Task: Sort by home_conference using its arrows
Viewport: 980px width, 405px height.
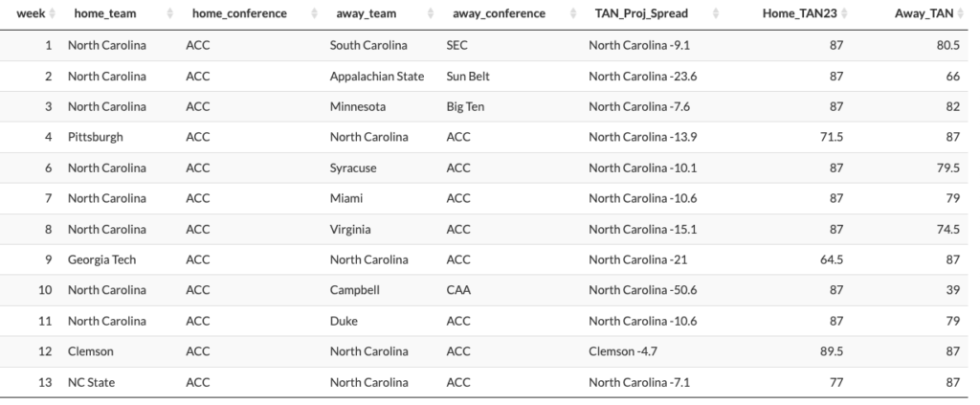Action: click(314, 13)
